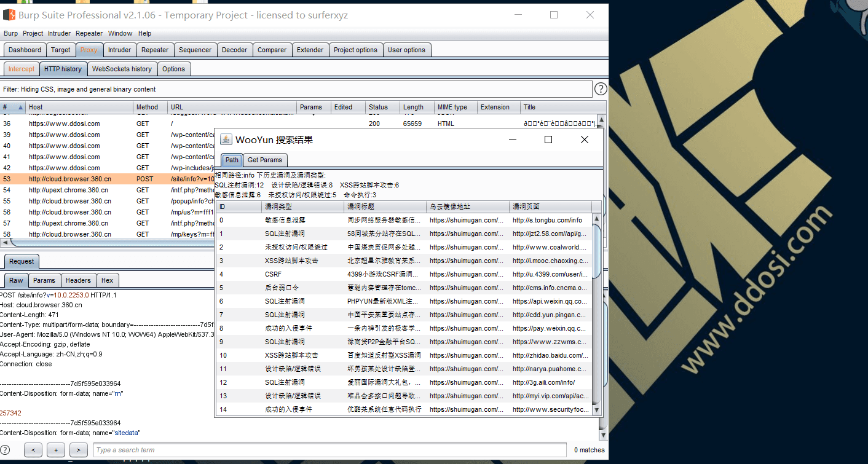Image resolution: width=868 pixels, height=464 pixels.
Task: Open the Sequencer tab
Action: 195,50
